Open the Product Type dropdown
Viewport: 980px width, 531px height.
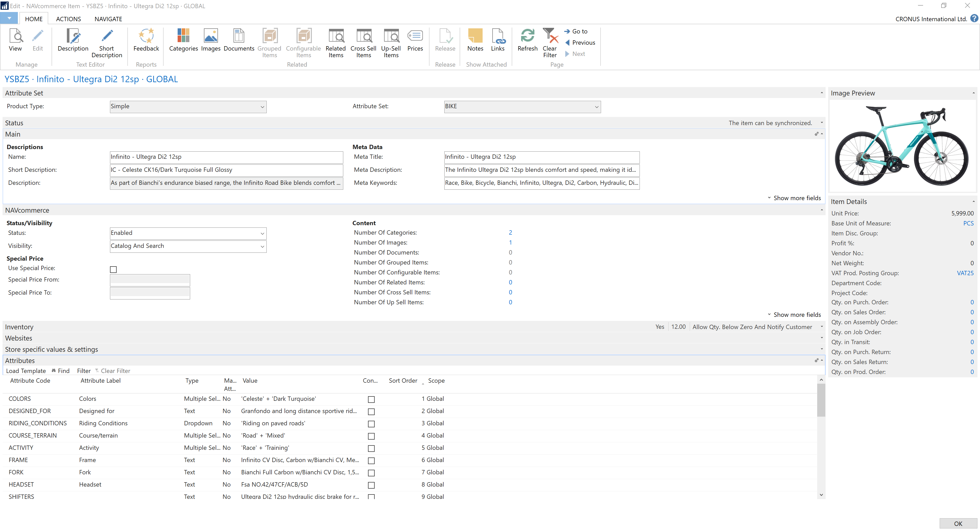(262, 107)
